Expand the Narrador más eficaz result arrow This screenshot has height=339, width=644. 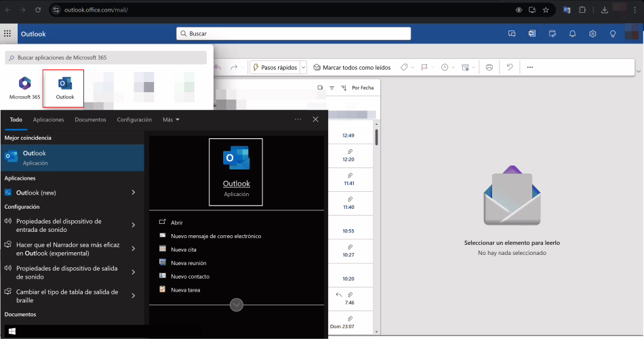[134, 249]
